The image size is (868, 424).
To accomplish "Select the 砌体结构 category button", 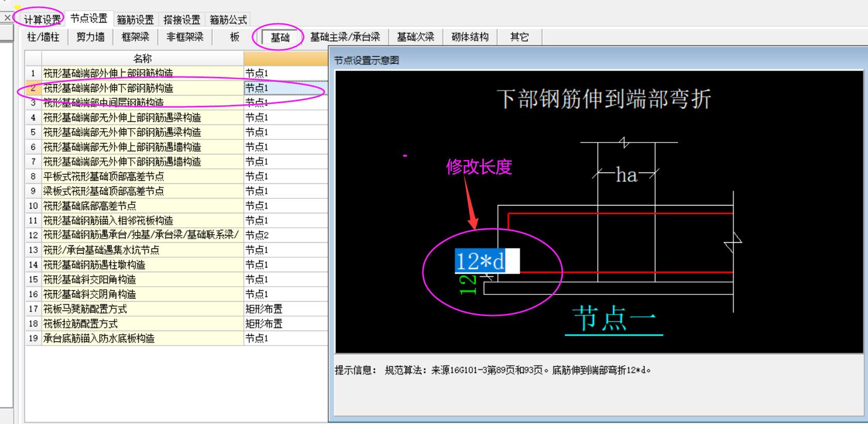I will click(x=470, y=37).
